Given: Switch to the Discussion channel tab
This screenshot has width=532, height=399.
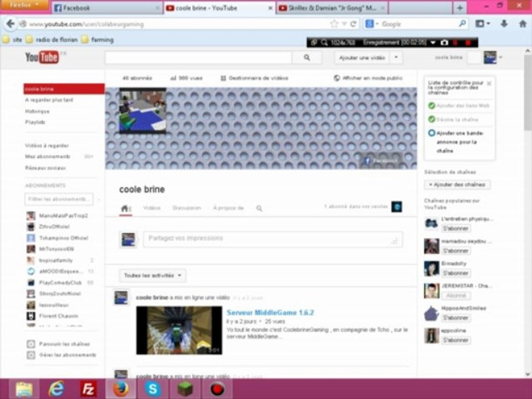Looking at the screenshot, I should click(187, 208).
